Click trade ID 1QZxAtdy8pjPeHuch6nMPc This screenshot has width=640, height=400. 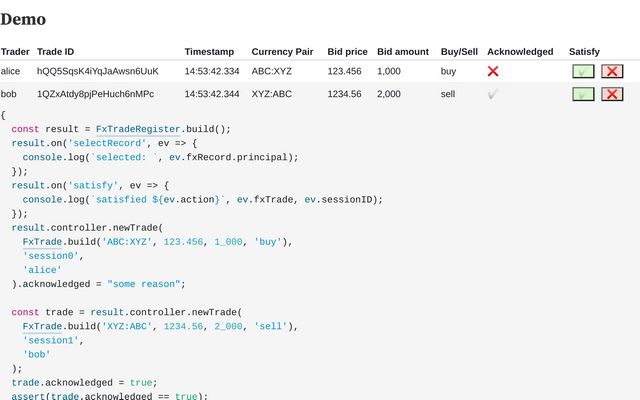coord(96,94)
